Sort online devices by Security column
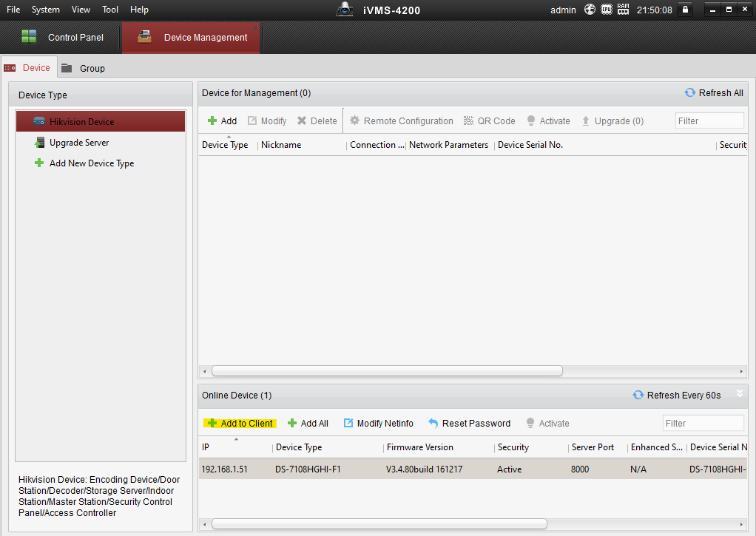The height and width of the screenshot is (536, 756). [x=513, y=447]
